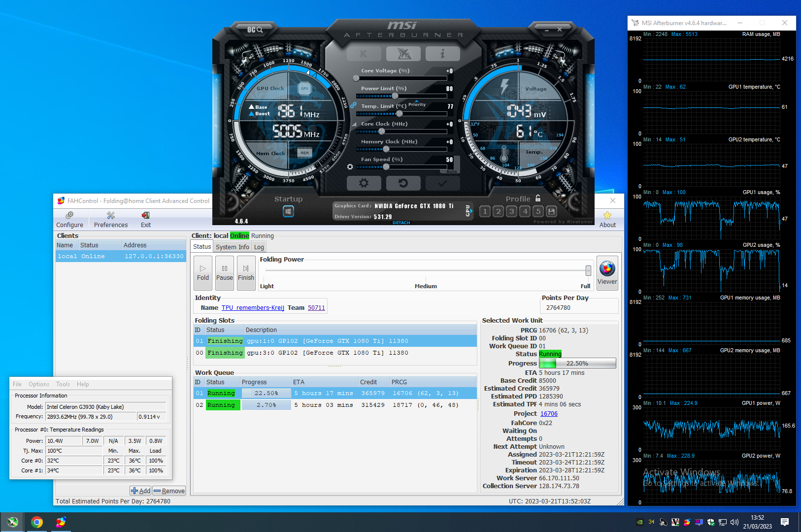Sort Work Queue by ETA column header
Viewport: 801px width, 532px height.
(x=325, y=382)
